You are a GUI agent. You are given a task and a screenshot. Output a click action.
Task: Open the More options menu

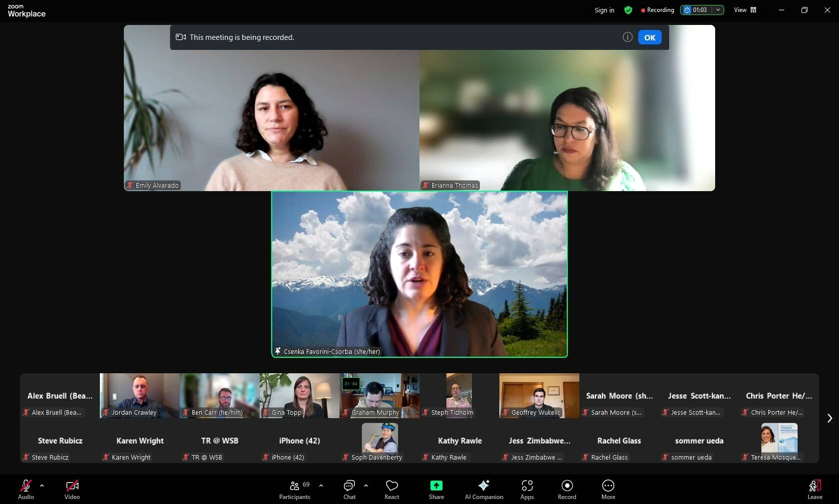[608, 489]
